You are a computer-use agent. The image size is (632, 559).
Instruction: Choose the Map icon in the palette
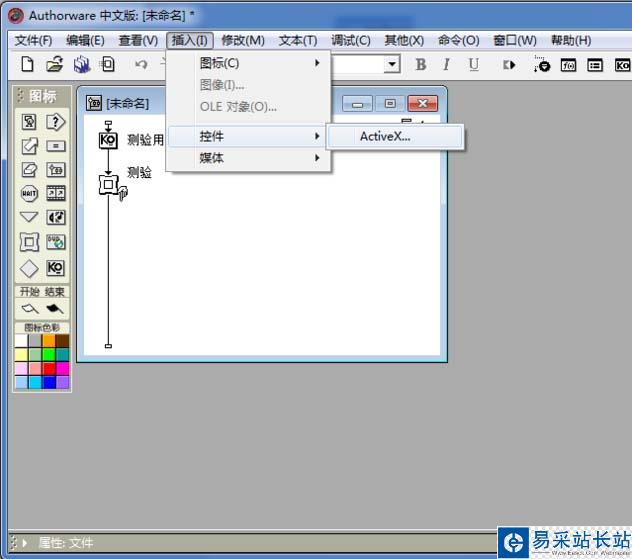click(56, 170)
